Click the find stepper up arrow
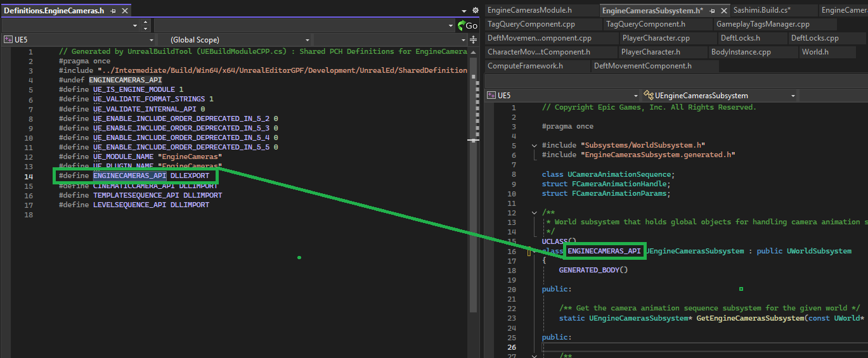 (146, 22)
